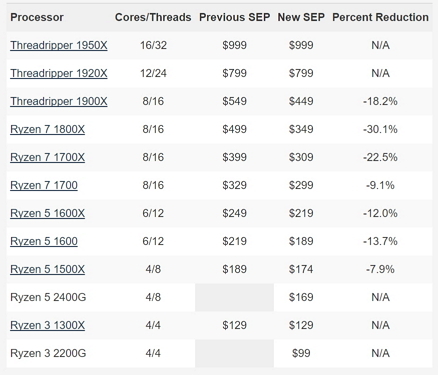Click the $99 New SEP cell
438x375 pixels.
tap(301, 353)
